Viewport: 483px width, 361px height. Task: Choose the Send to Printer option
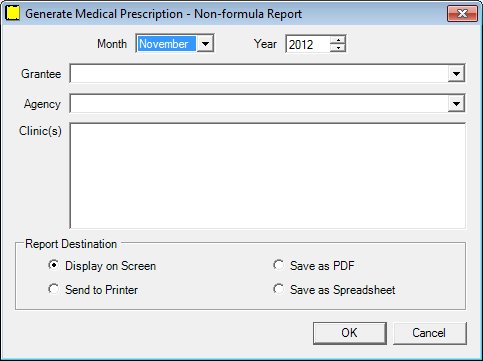54,289
